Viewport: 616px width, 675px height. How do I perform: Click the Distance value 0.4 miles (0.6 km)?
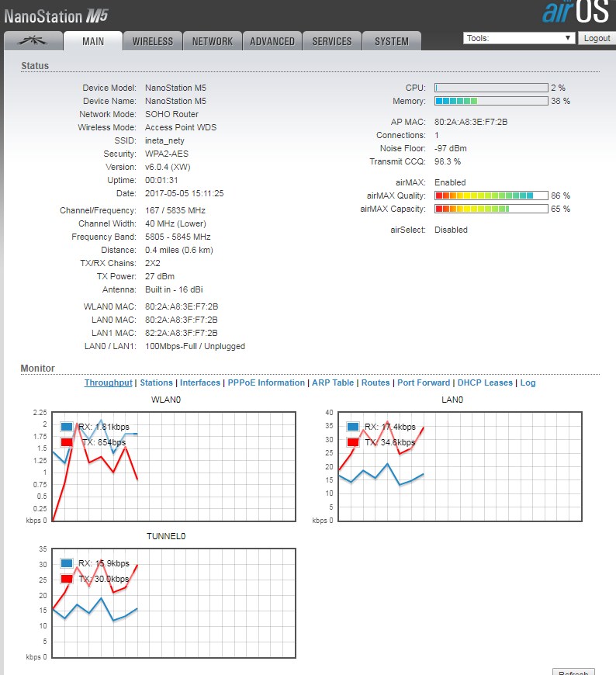179,250
